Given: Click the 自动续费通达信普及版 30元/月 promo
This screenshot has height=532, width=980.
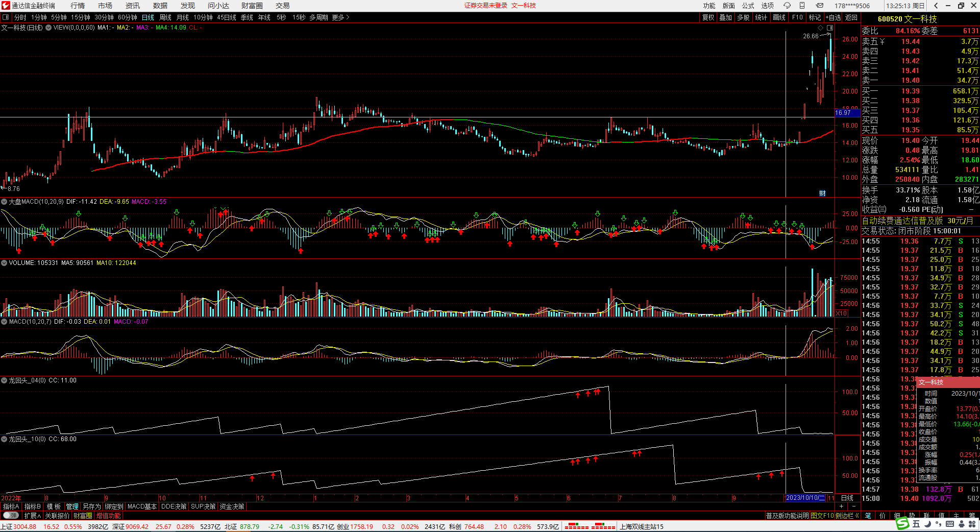Looking at the screenshot, I should point(917,221).
